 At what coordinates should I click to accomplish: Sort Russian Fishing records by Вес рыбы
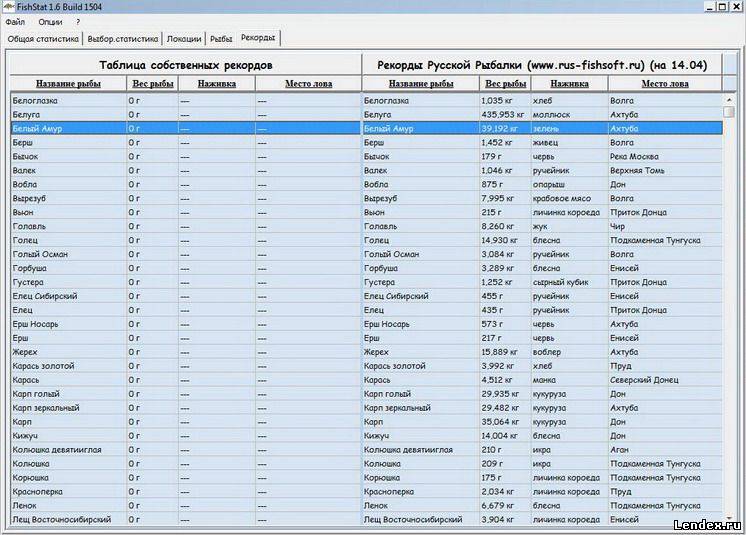click(505, 84)
